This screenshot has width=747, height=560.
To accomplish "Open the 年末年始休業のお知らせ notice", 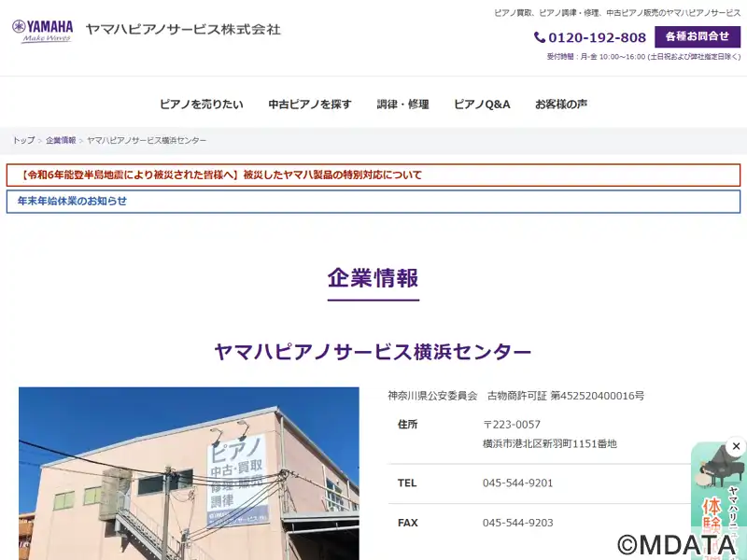I will click(x=373, y=201).
